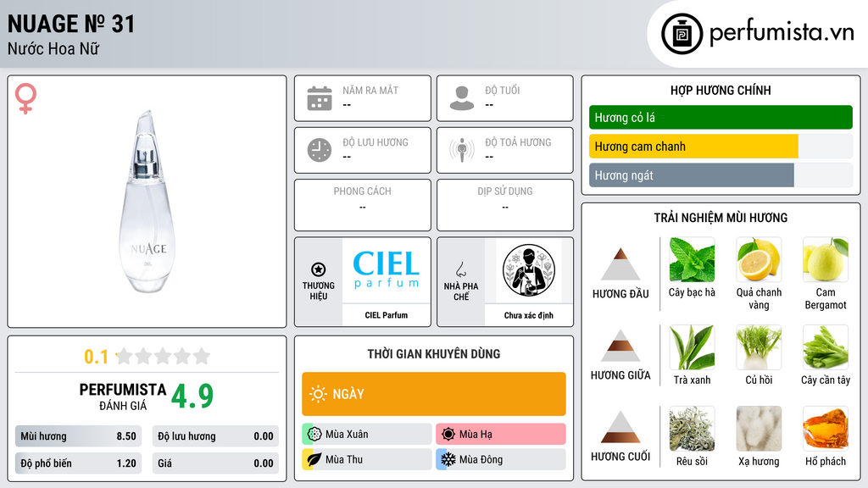This screenshot has width=868, height=488.
Task: Click the pink female gender symbol icon
Action: tap(25, 98)
